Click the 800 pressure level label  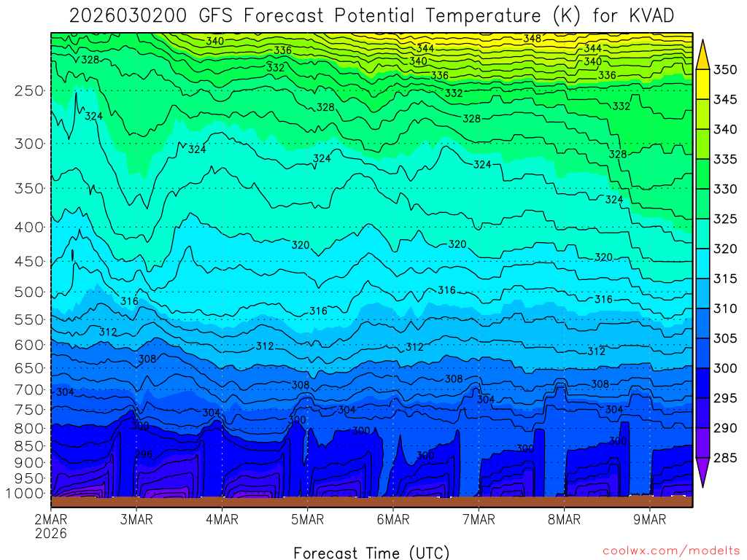tap(29, 428)
